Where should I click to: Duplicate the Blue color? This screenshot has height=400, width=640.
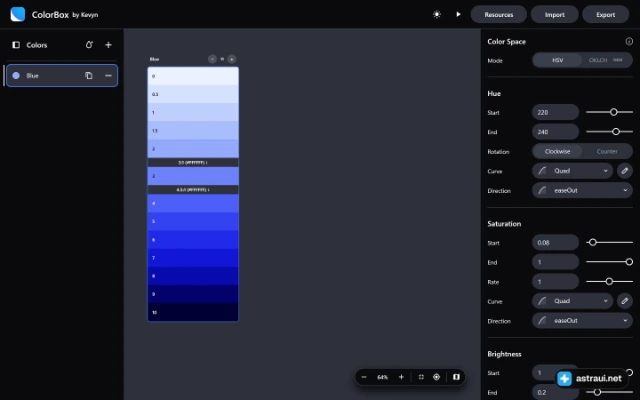89,76
